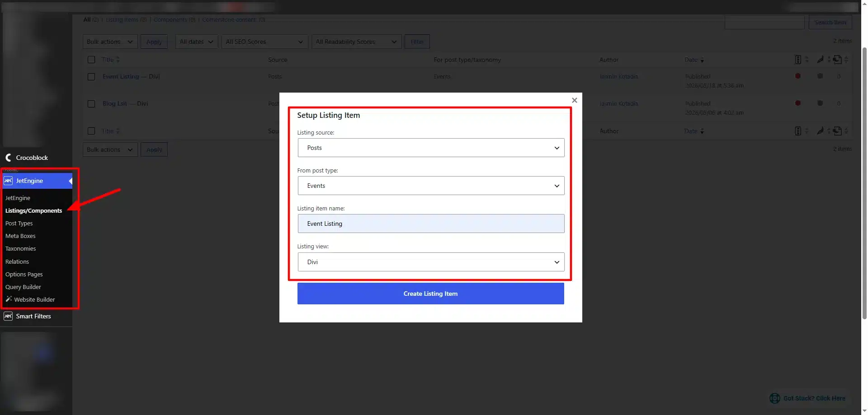The width and height of the screenshot is (868, 415).
Task: Open Website Builder submenu item
Action: pyautogui.click(x=34, y=299)
